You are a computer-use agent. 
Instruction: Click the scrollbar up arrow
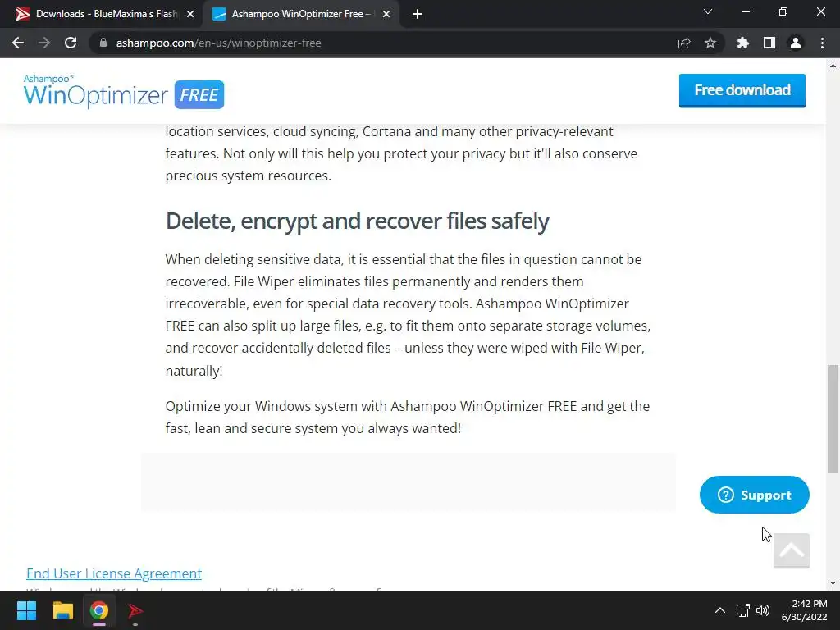point(833,66)
